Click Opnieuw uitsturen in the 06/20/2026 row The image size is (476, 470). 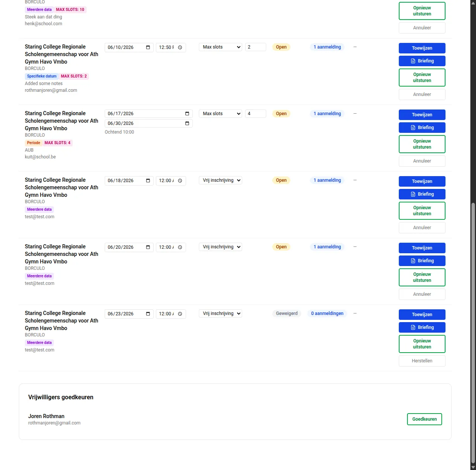click(x=422, y=277)
